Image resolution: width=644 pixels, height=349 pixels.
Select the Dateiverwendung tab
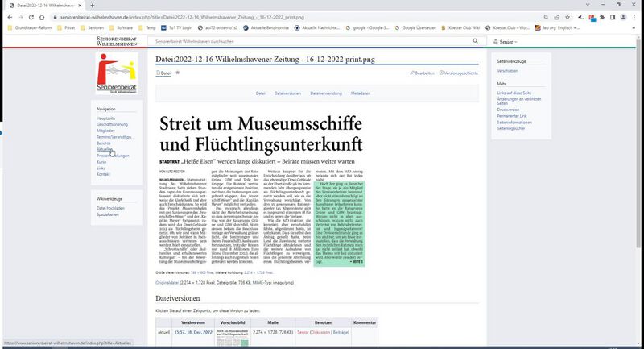click(x=325, y=93)
